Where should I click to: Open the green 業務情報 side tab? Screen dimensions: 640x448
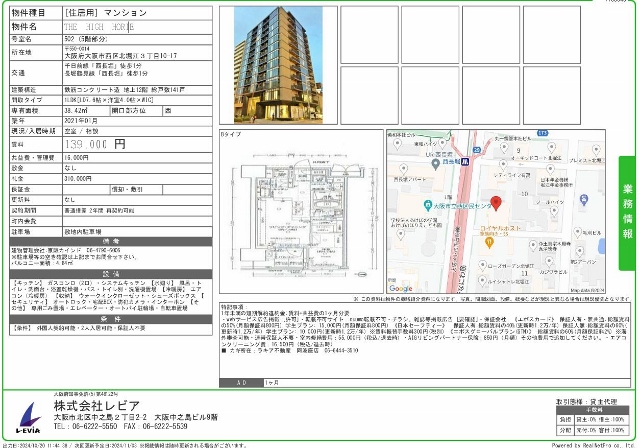627,213
